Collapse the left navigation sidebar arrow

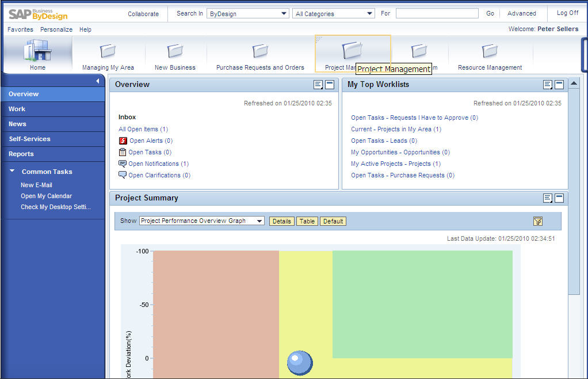click(97, 81)
